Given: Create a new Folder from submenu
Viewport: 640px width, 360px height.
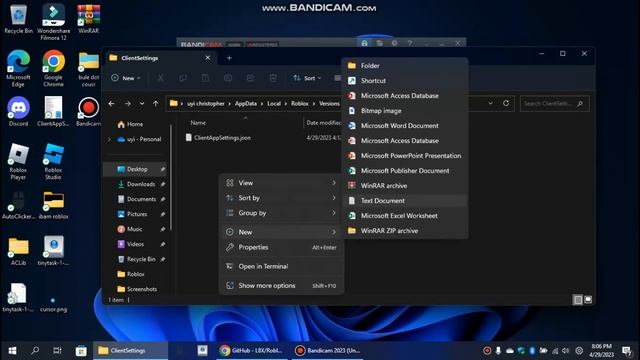Looking at the screenshot, I should [x=405, y=66].
